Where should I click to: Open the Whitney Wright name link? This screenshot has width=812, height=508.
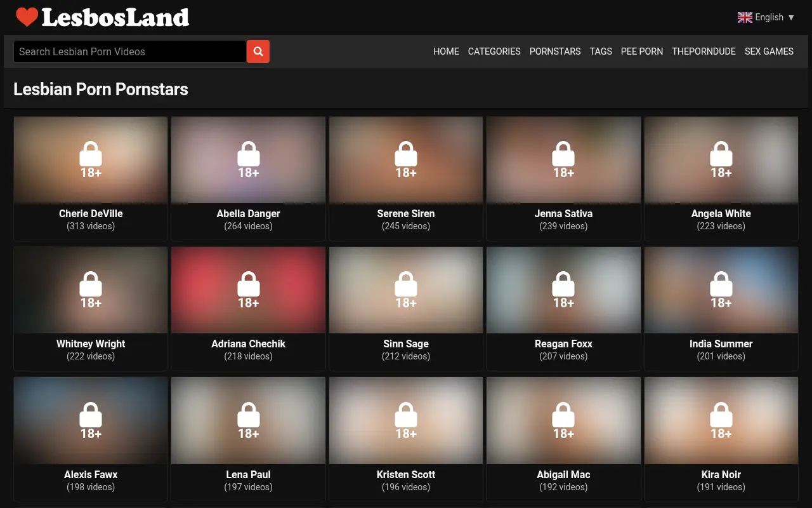pos(91,344)
